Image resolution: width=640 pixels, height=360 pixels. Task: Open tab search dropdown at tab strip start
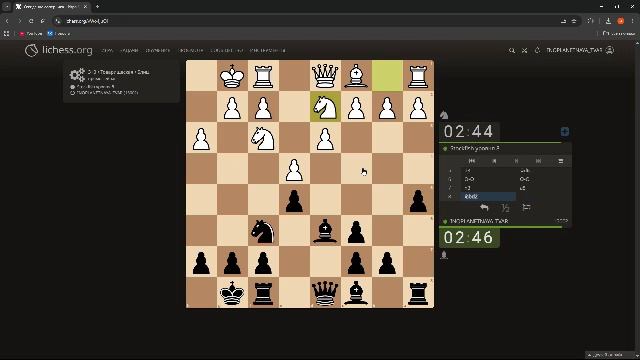coord(6,7)
